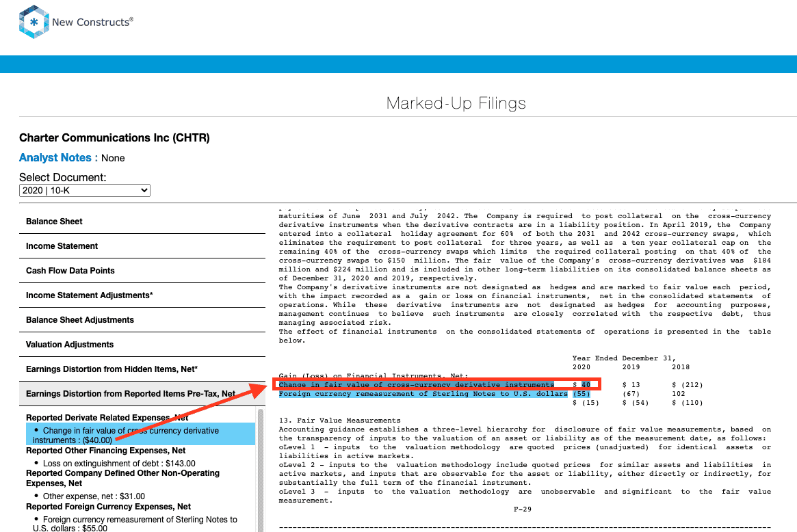This screenshot has width=797, height=532.
Task: Click the Reported Company Defined Other Non-Operating Expenses heading
Action: point(123,478)
